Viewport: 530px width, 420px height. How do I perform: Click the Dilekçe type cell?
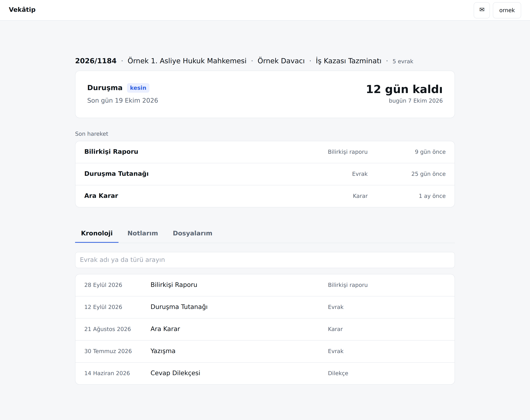coord(338,373)
